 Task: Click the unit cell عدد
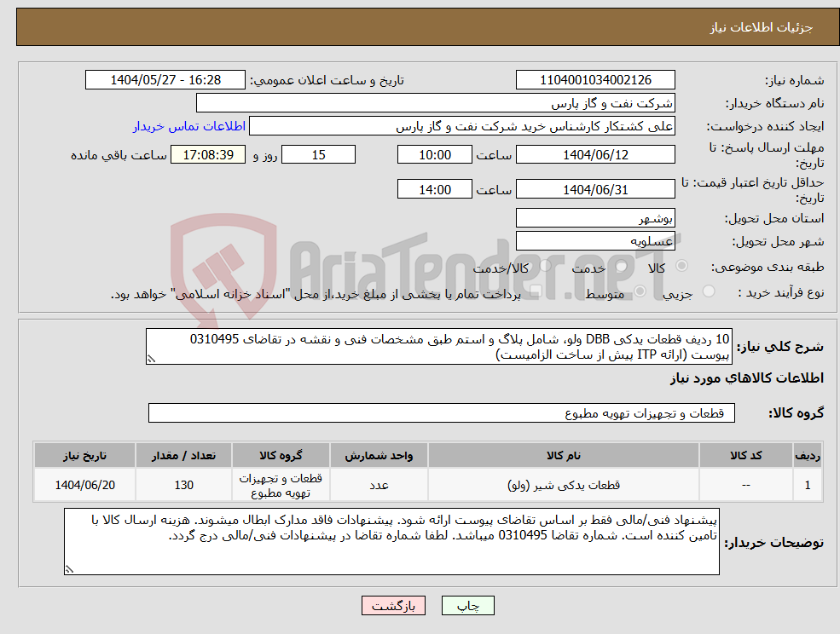click(x=379, y=485)
